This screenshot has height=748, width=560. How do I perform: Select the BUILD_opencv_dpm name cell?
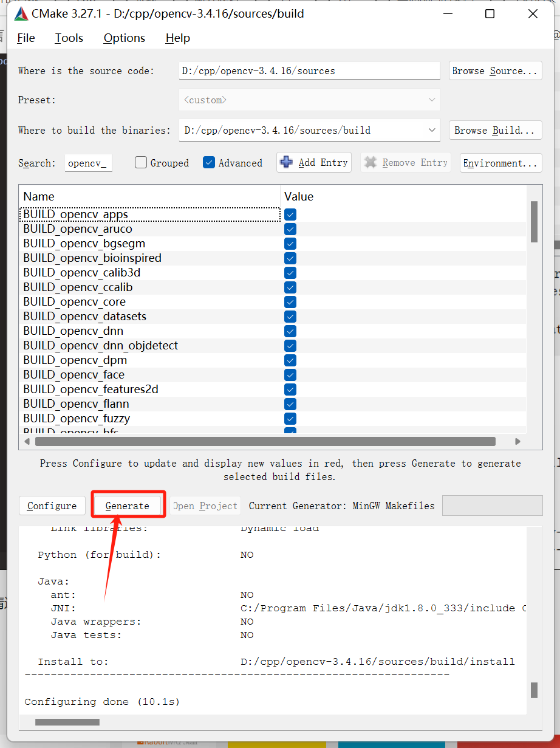tap(150, 360)
